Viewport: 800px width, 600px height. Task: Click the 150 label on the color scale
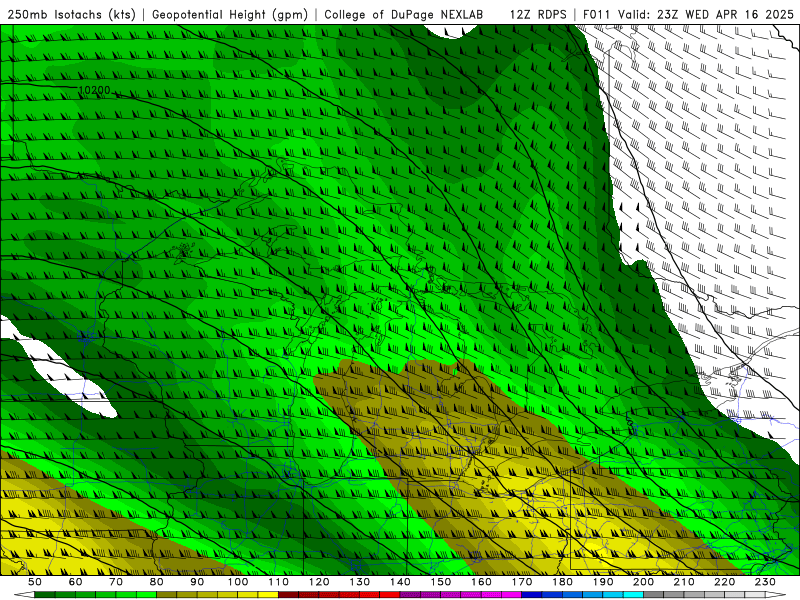click(x=440, y=582)
